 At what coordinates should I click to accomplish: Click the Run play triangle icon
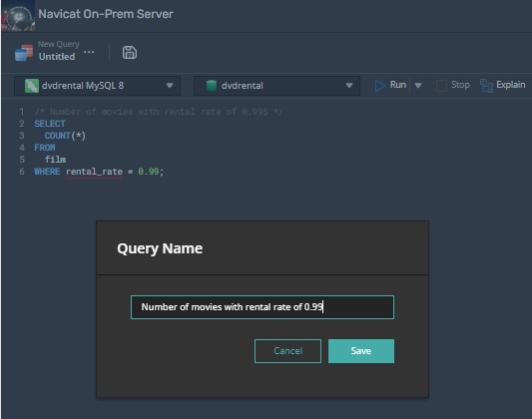380,86
